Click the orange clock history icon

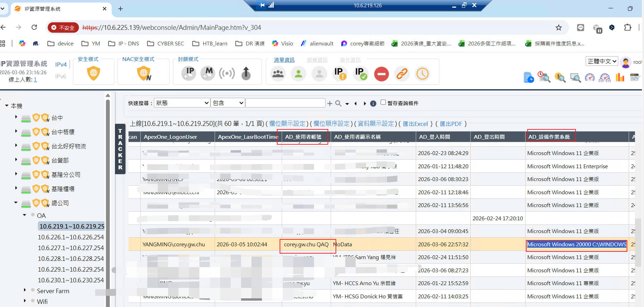[423, 74]
